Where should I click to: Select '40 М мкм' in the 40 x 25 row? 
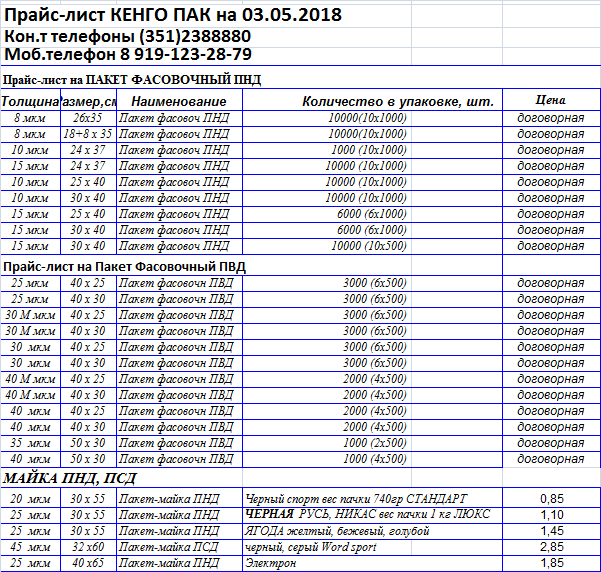point(30,379)
